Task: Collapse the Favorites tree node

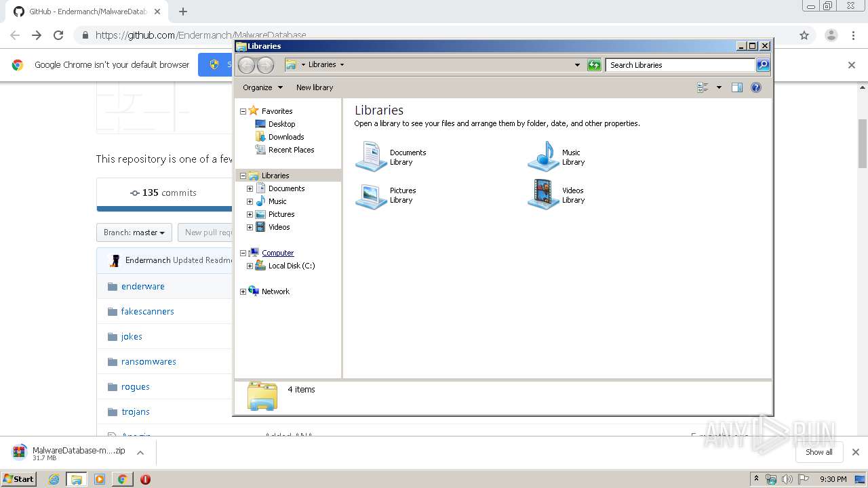Action: point(243,111)
